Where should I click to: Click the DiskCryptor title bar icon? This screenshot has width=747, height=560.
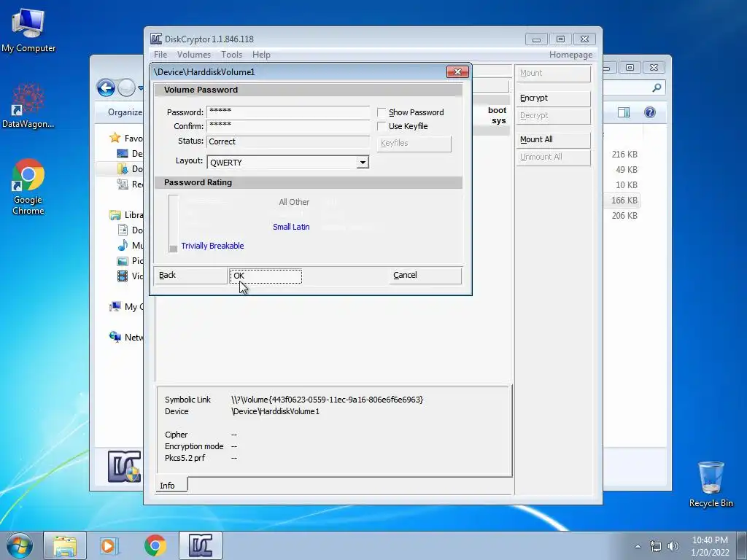point(156,39)
